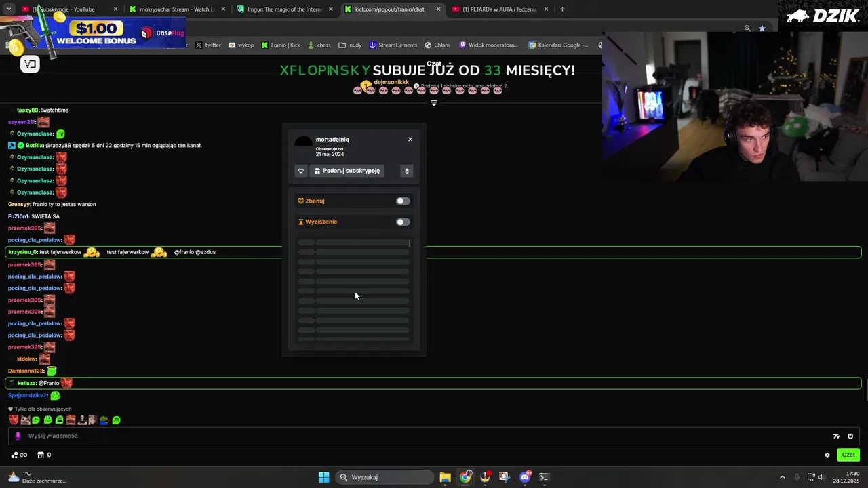Viewport: 868px width, 488px height.
Task: Click the Zbanuj shield icon
Action: (x=300, y=201)
